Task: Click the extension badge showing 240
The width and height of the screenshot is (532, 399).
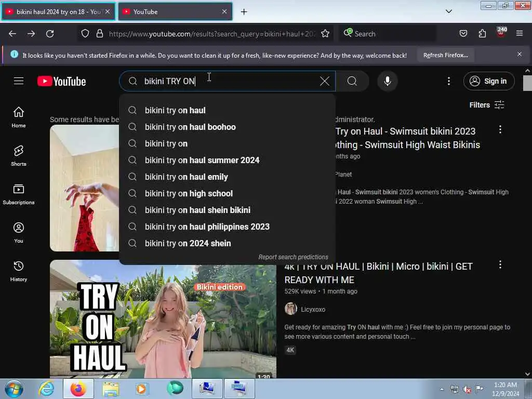Action: click(501, 32)
